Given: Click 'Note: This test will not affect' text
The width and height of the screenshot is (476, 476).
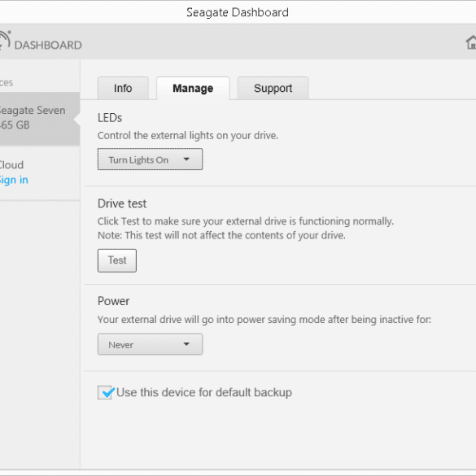Looking at the screenshot, I should coord(221,235).
